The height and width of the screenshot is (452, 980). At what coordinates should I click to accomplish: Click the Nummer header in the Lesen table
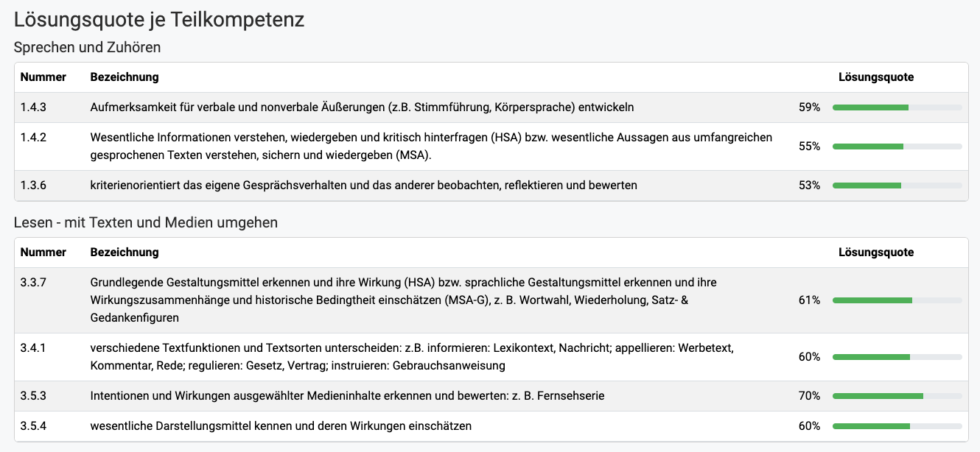pos(43,253)
